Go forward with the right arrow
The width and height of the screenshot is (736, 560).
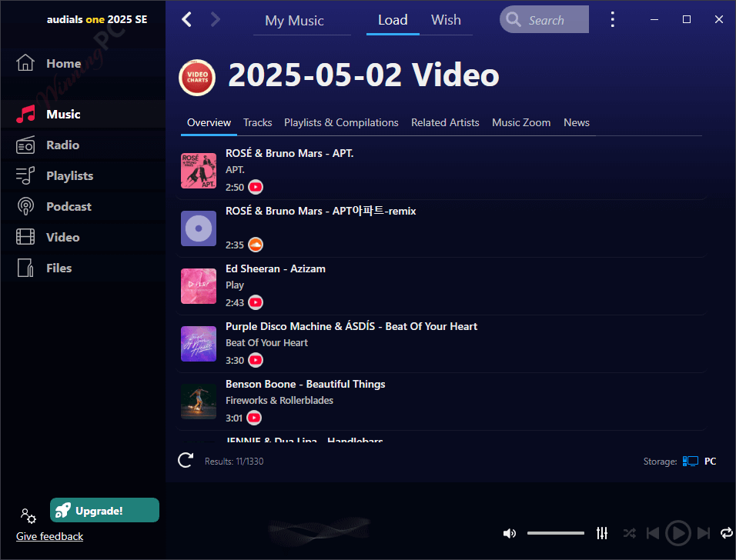click(215, 20)
